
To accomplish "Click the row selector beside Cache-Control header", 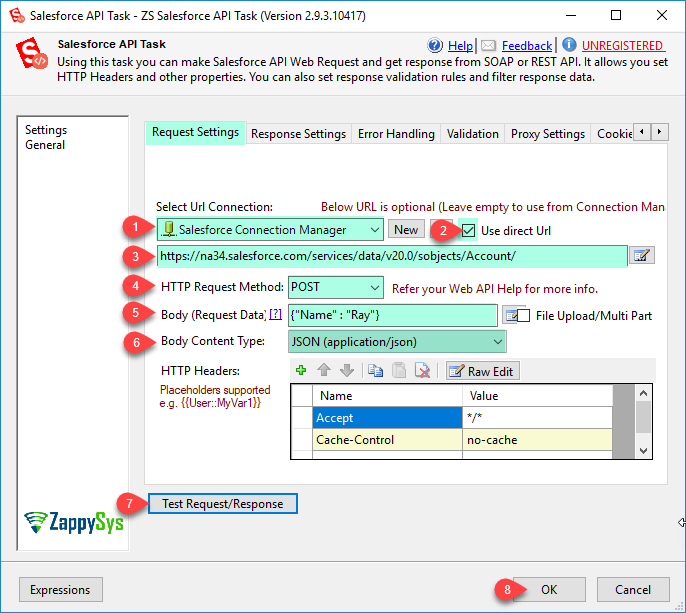I will coord(302,440).
